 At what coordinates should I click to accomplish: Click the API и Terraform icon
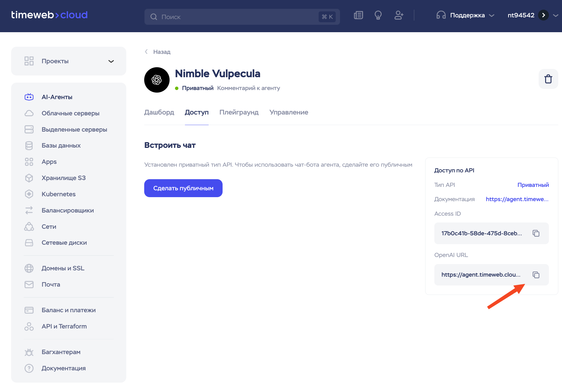click(x=29, y=326)
